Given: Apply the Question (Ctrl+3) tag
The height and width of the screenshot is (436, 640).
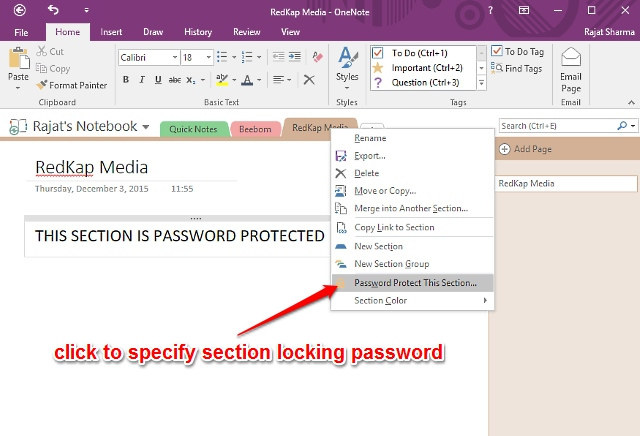Looking at the screenshot, I should (x=422, y=82).
